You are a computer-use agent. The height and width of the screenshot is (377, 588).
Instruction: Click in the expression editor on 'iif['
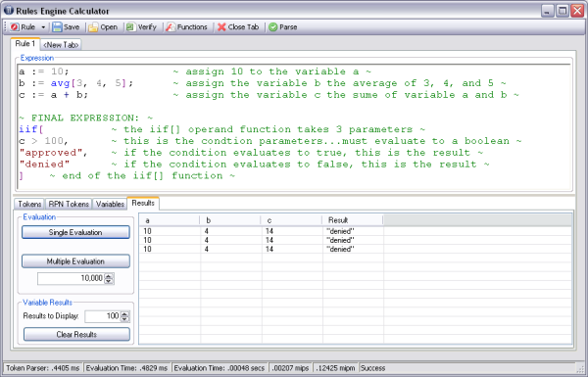coord(31,129)
